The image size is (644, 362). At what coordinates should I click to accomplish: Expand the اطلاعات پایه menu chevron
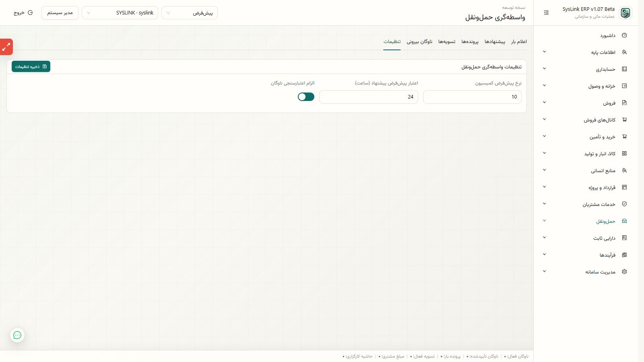[x=544, y=52]
